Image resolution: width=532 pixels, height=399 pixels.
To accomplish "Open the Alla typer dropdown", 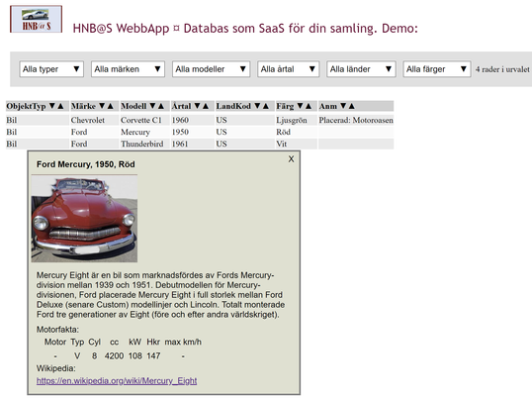I will pyautogui.click(x=51, y=69).
